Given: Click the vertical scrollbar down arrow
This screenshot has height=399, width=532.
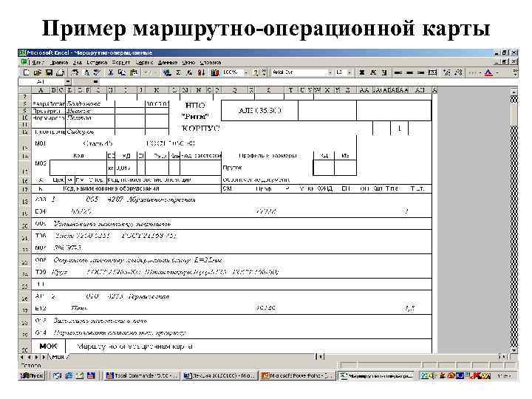Looking at the screenshot, I should click(x=514, y=350).
